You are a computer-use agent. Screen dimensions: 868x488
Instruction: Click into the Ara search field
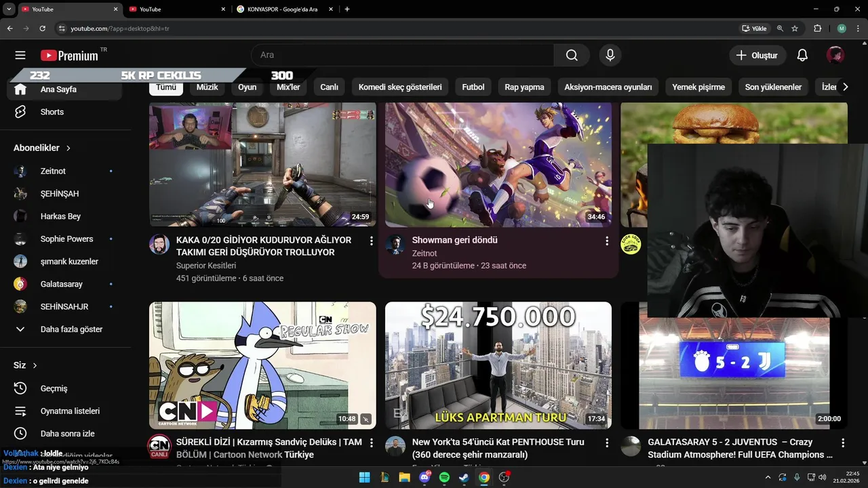[x=402, y=55]
